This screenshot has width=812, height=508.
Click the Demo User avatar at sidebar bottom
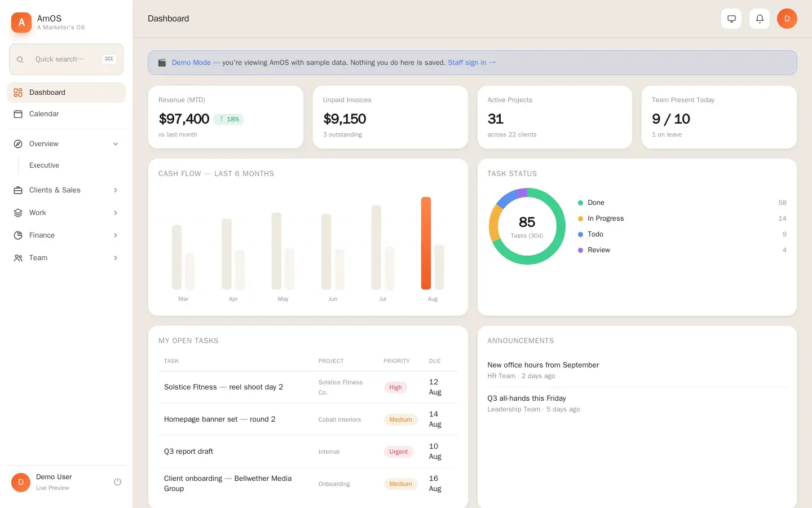[21, 483]
